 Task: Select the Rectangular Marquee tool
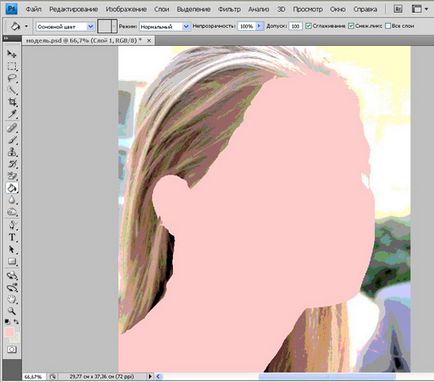tap(12, 66)
